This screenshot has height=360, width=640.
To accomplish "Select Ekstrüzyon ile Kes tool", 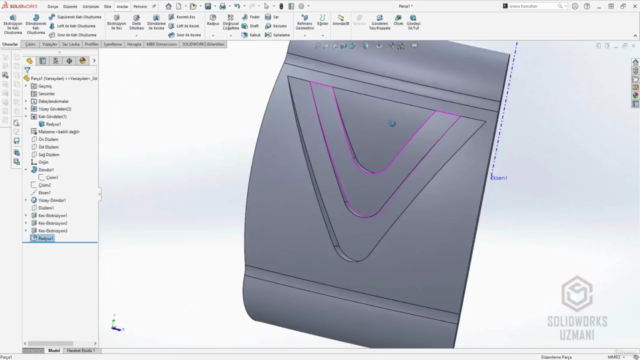I will click(117, 22).
